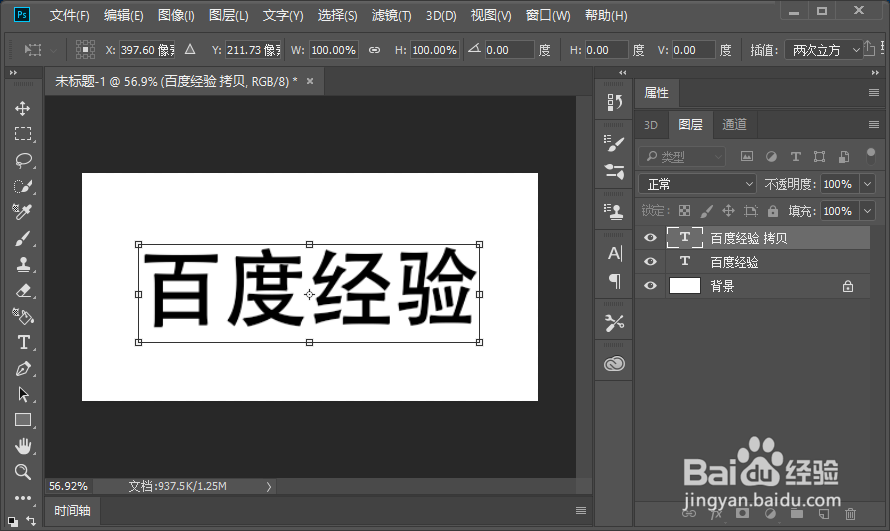Select the Clone Stamp tool
Image resolution: width=890 pixels, height=531 pixels.
23,264
